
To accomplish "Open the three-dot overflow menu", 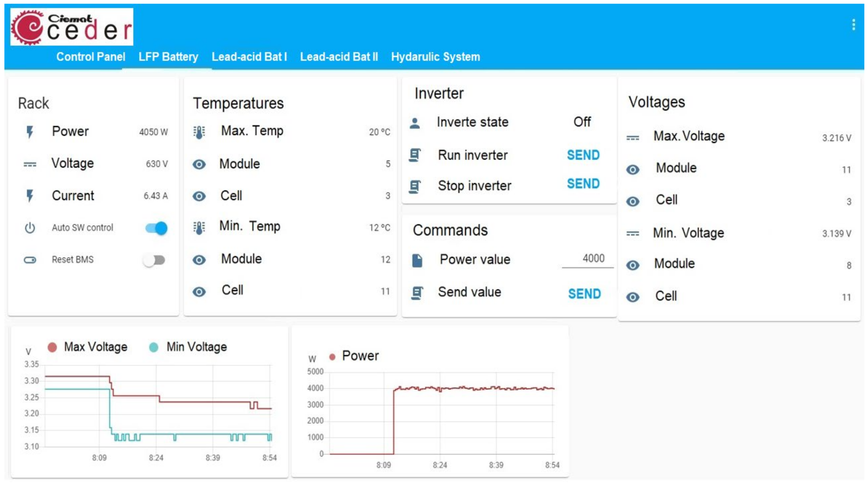I will click(853, 25).
